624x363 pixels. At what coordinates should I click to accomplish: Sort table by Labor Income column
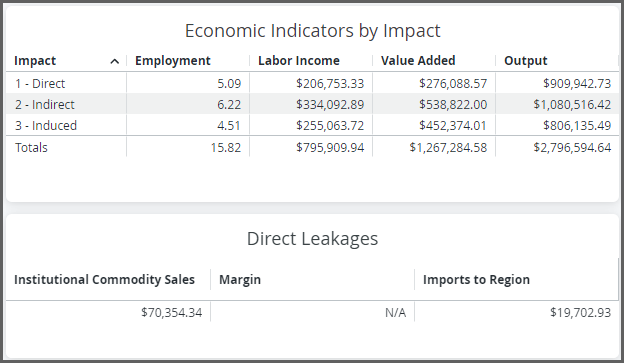point(298,60)
